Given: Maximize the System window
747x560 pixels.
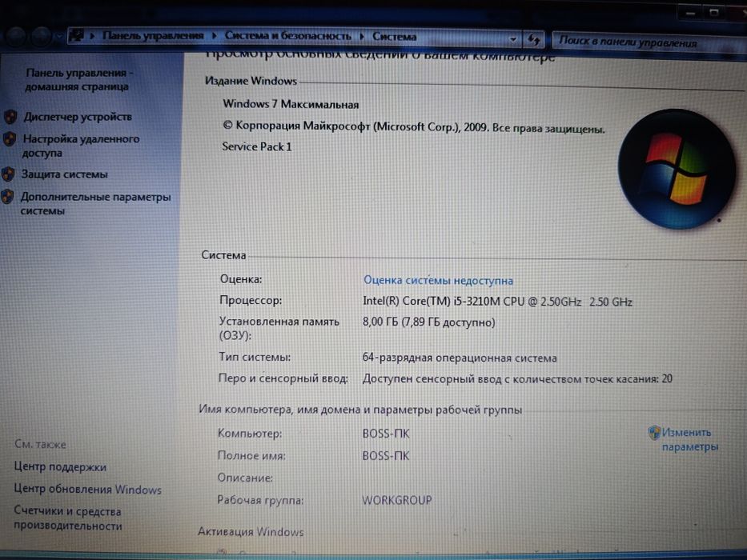Looking at the screenshot, I should [x=713, y=13].
